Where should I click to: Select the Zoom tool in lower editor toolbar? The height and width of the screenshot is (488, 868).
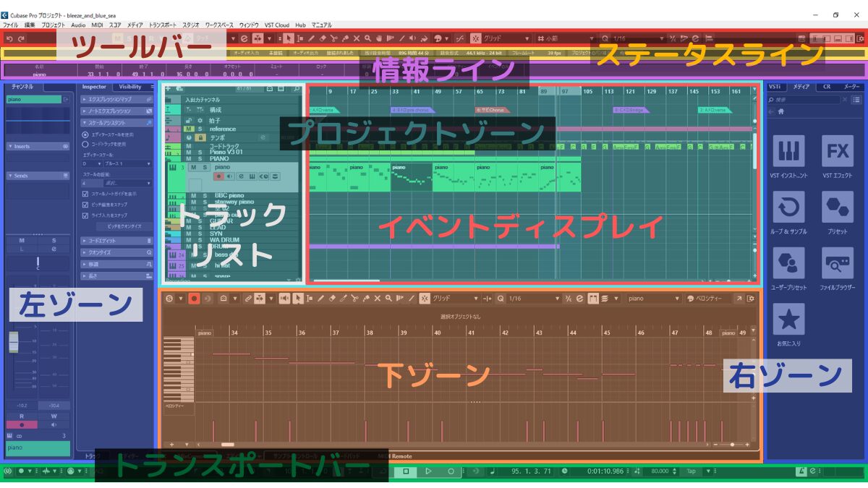point(388,298)
